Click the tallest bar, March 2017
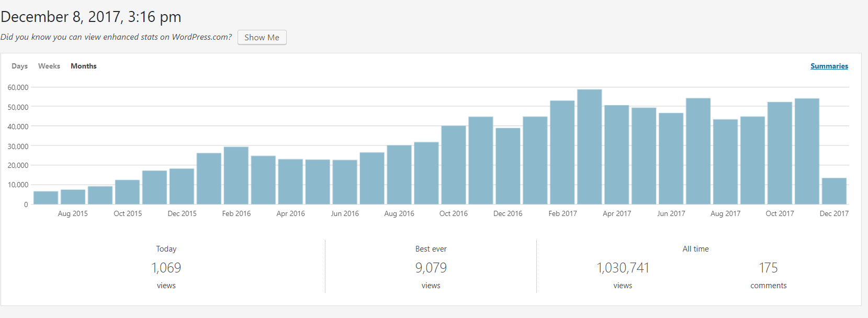The height and width of the screenshot is (318, 868). [590, 147]
